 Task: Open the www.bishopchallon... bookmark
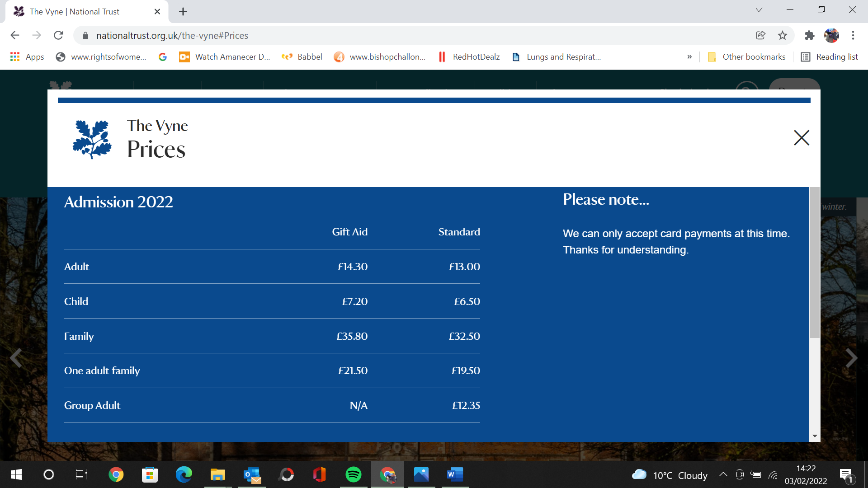[380, 57]
